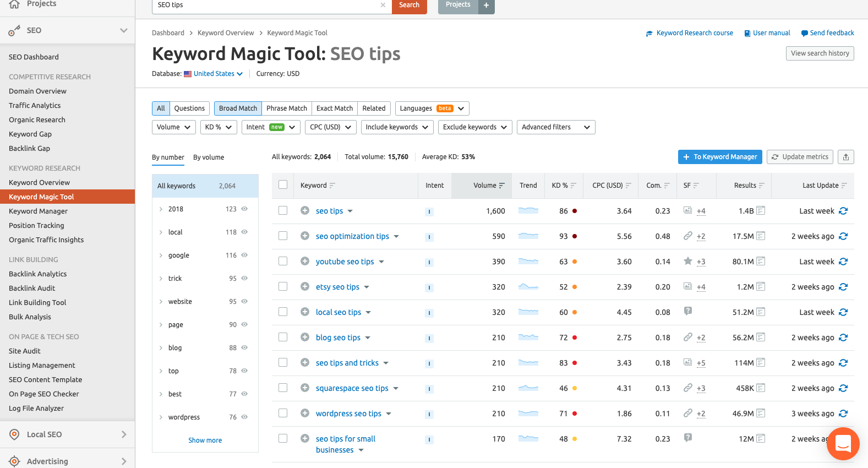Tick the checkbox for blog seo tips
Screen dimensions: 868x468
click(x=283, y=337)
